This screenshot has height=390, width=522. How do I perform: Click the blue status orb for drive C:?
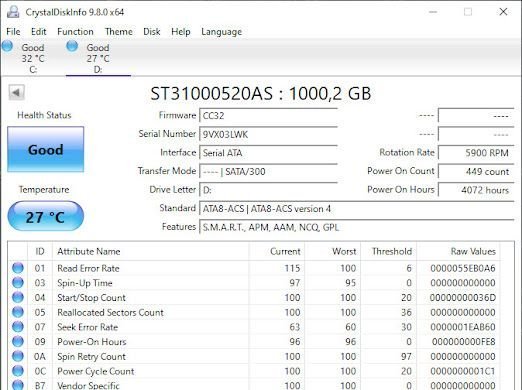click(7, 46)
